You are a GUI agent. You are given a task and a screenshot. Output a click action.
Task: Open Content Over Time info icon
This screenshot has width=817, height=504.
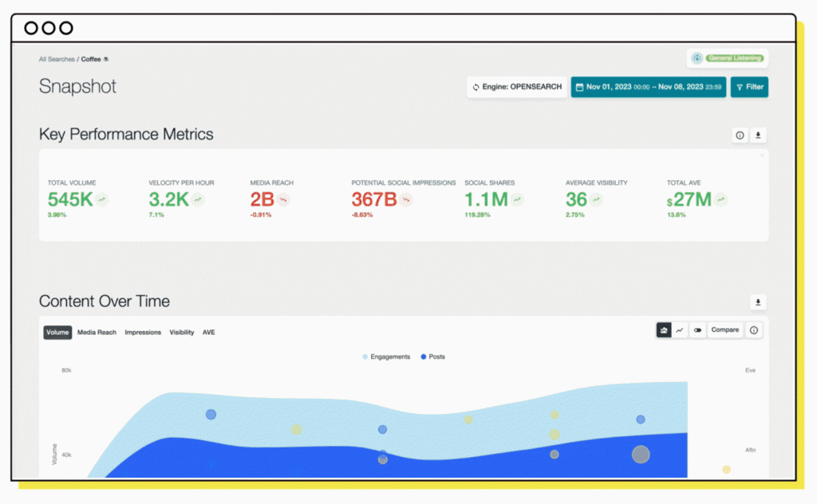pyautogui.click(x=754, y=330)
